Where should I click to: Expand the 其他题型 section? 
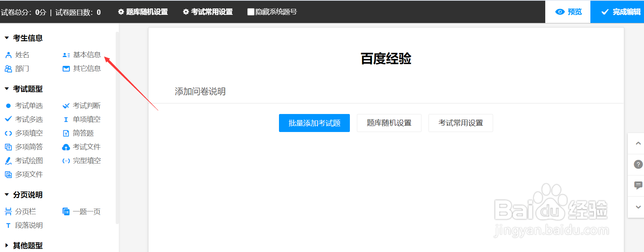(x=24, y=245)
